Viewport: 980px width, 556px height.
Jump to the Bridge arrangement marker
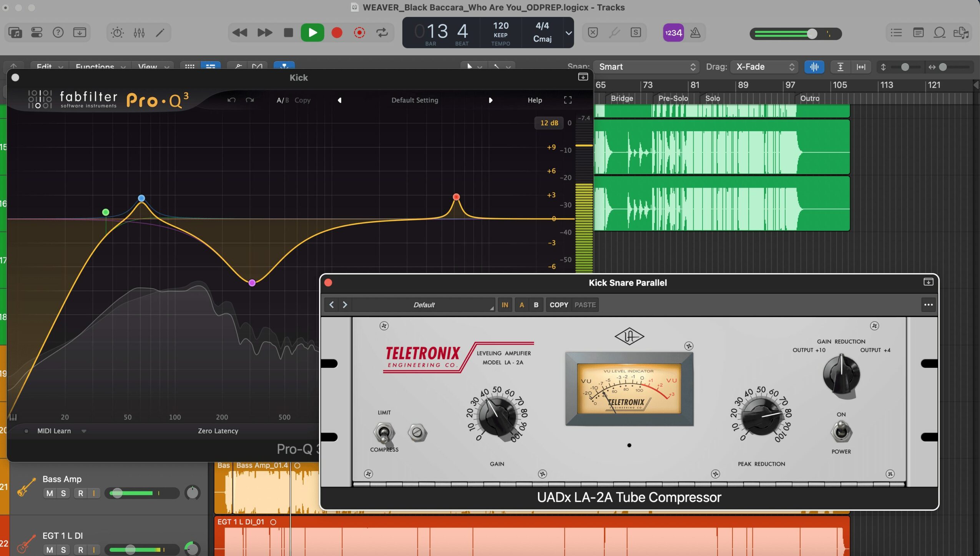621,98
